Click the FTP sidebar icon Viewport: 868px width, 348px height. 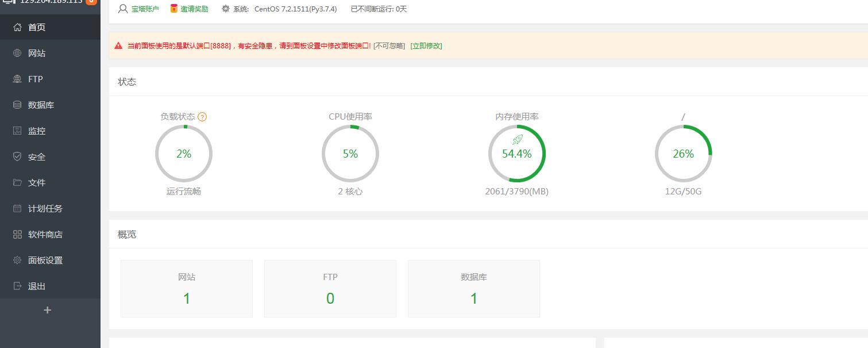tap(17, 79)
